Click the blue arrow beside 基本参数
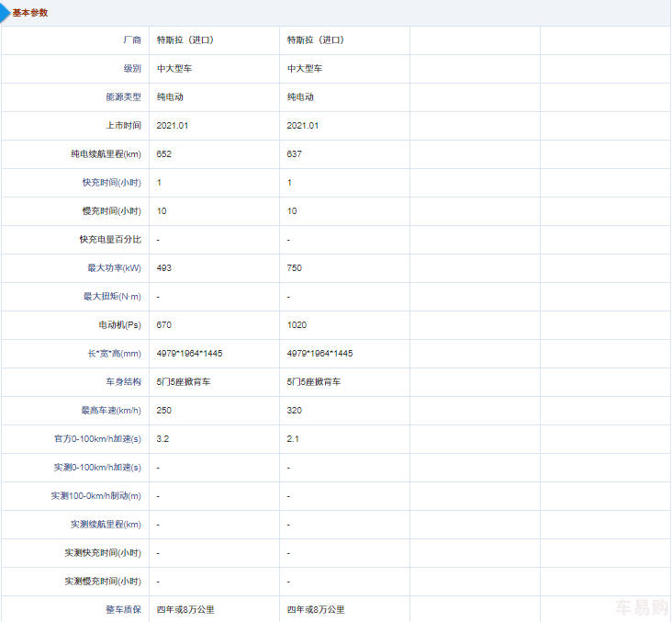Image resolution: width=672 pixels, height=622 pixels. click(x=5, y=13)
